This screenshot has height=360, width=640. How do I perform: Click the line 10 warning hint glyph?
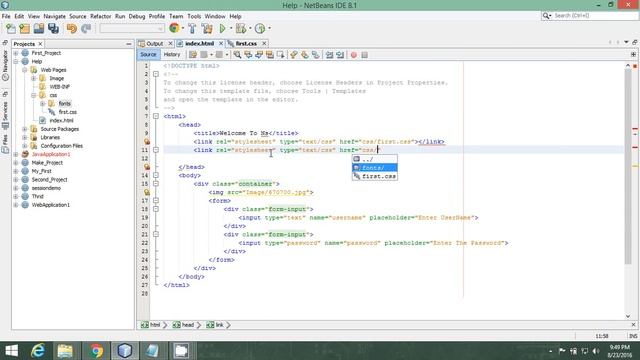pos(146,142)
